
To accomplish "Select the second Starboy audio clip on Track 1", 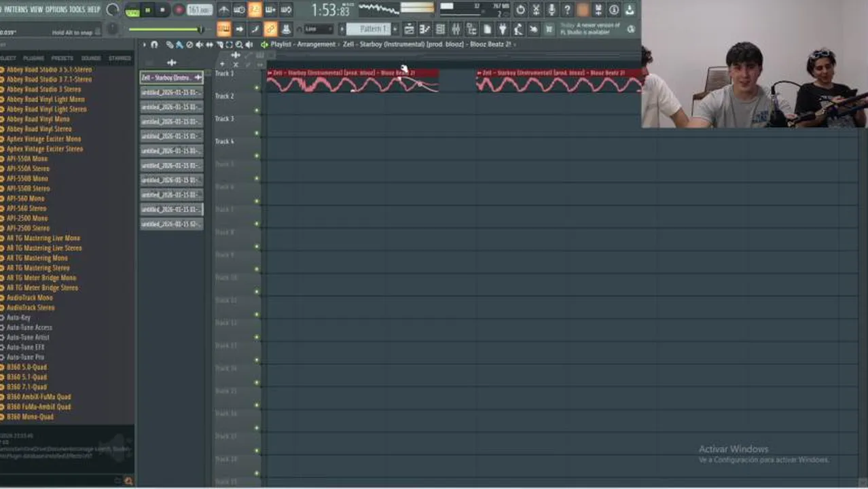I will [558, 81].
